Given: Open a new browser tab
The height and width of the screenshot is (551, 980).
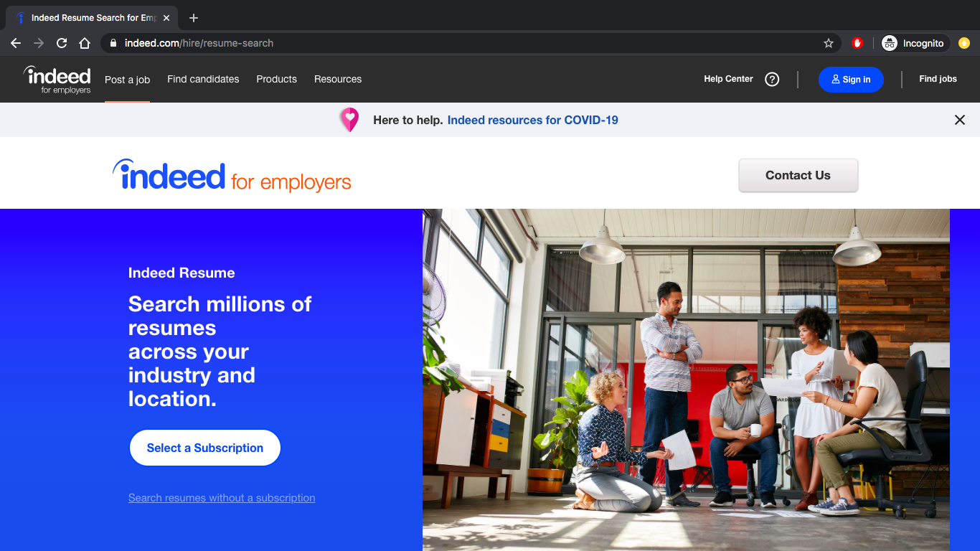Looking at the screenshot, I should click(193, 18).
